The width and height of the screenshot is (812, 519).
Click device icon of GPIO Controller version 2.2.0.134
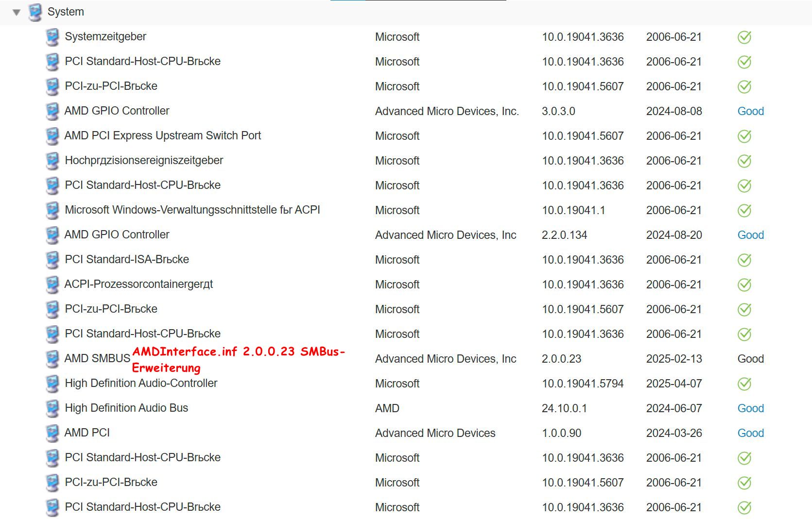pyautogui.click(x=52, y=235)
